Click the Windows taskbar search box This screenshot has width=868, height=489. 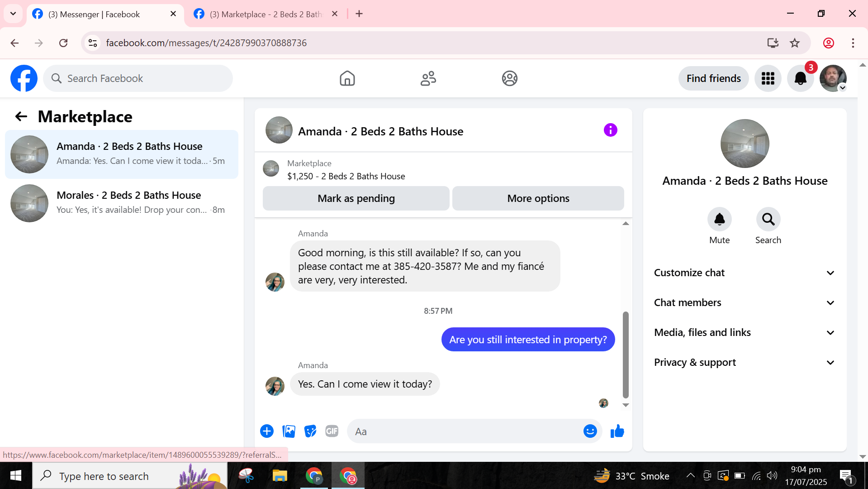[x=130, y=476]
